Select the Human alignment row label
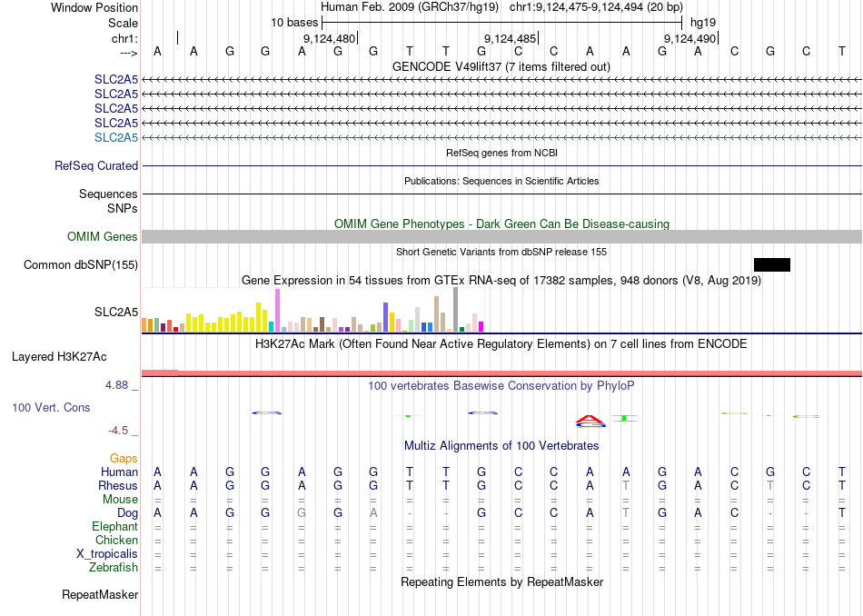Viewport: 863px width, 616px height. click(x=119, y=472)
